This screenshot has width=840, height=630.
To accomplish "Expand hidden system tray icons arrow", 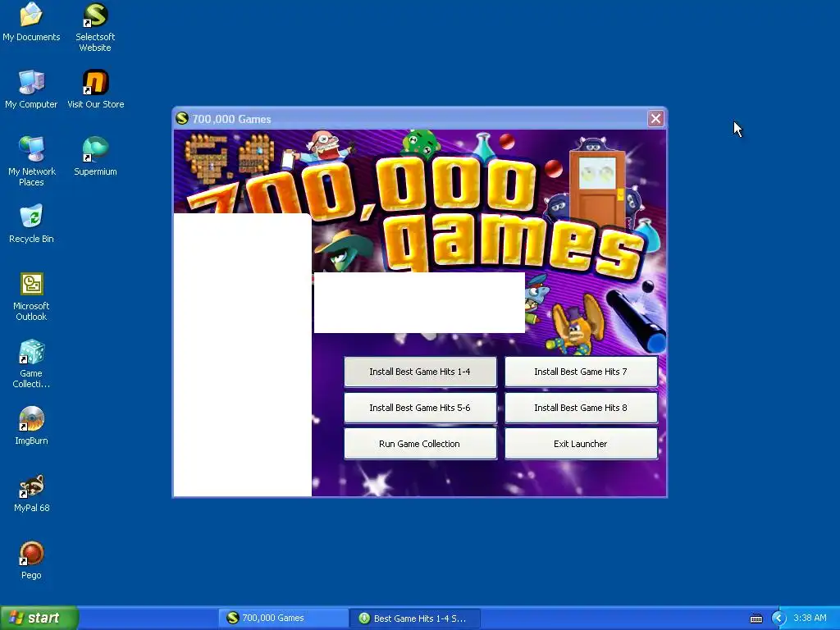I will pyautogui.click(x=778, y=619).
